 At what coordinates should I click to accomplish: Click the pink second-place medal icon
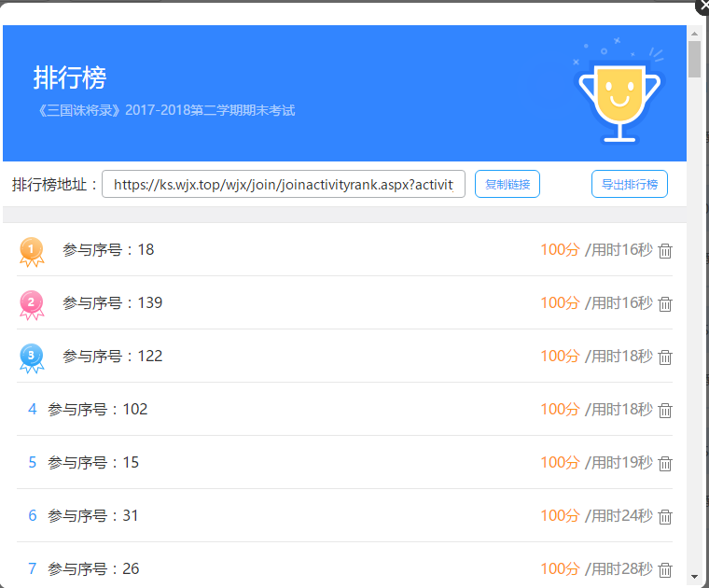click(x=32, y=305)
